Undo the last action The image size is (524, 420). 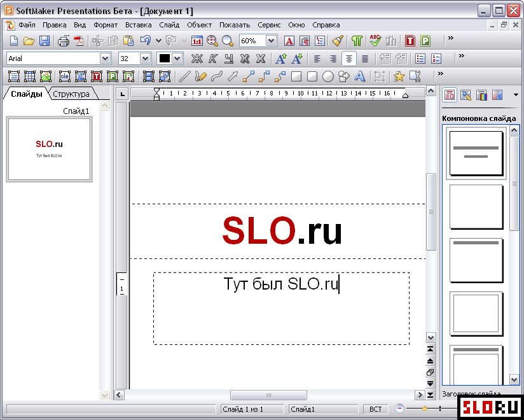click(x=146, y=41)
